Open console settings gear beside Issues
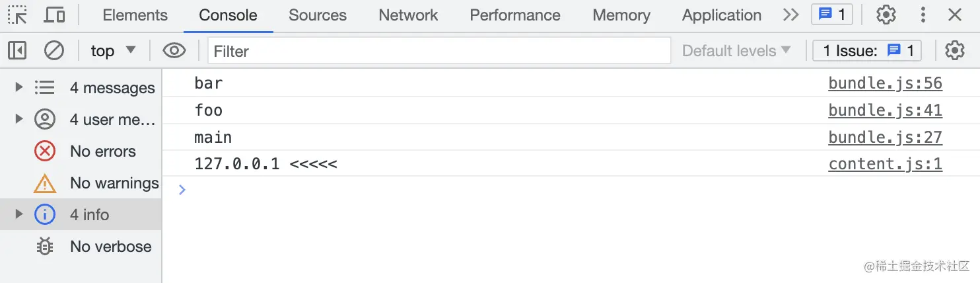 coord(955,50)
